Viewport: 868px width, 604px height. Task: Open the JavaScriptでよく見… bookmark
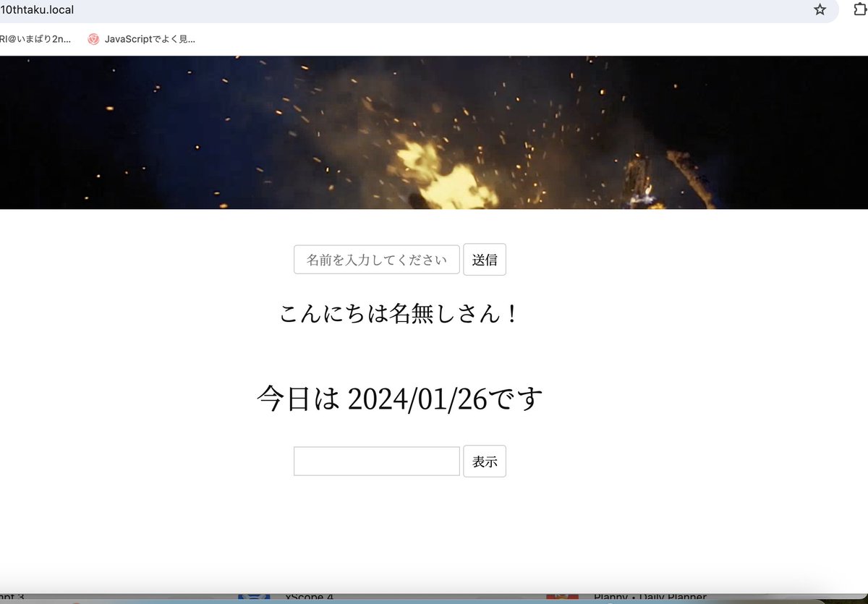142,39
